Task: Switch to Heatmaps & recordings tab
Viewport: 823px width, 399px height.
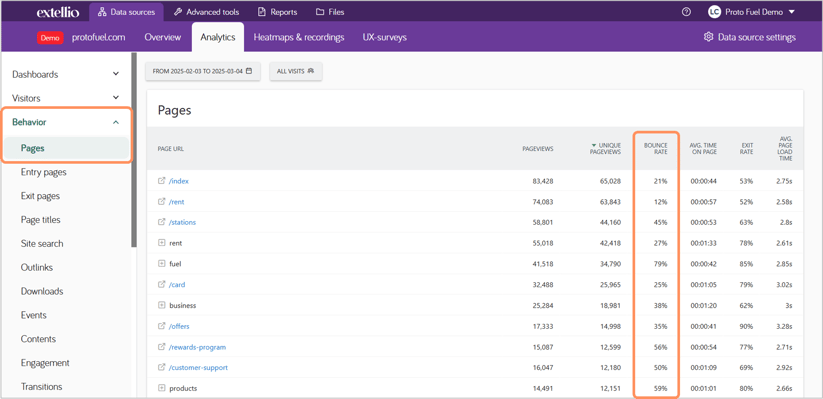Action: tap(299, 37)
